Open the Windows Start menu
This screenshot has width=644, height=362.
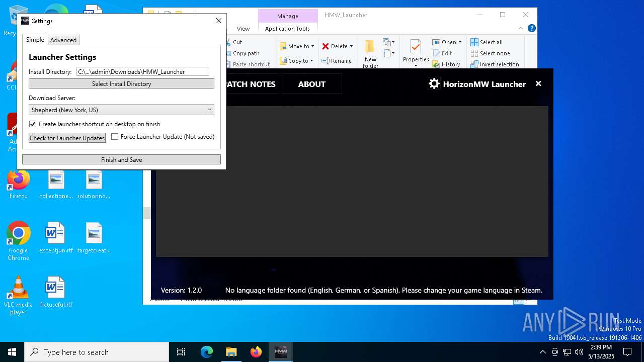[x=12, y=352]
